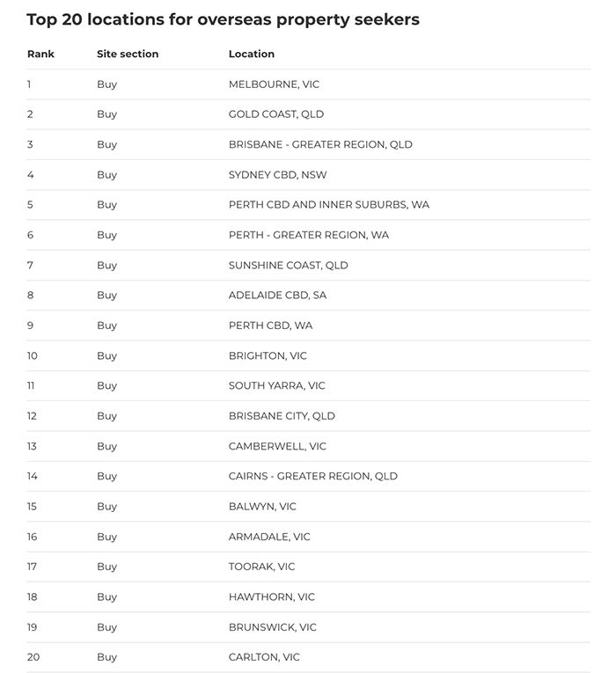Select CAIRNS - GREATER REGION, QLD row
This screenshot has height=673, width=616.
308,477
